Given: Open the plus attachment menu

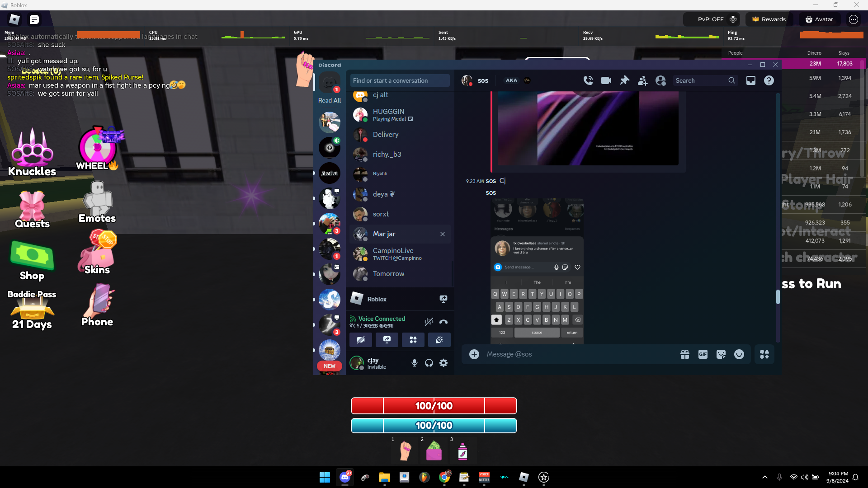Looking at the screenshot, I should 474,355.
